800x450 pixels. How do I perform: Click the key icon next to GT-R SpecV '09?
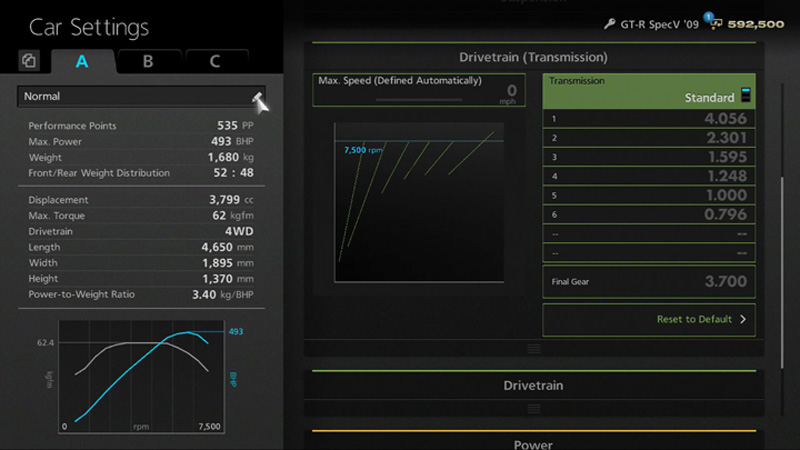pyautogui.click(x=610, y=23)
